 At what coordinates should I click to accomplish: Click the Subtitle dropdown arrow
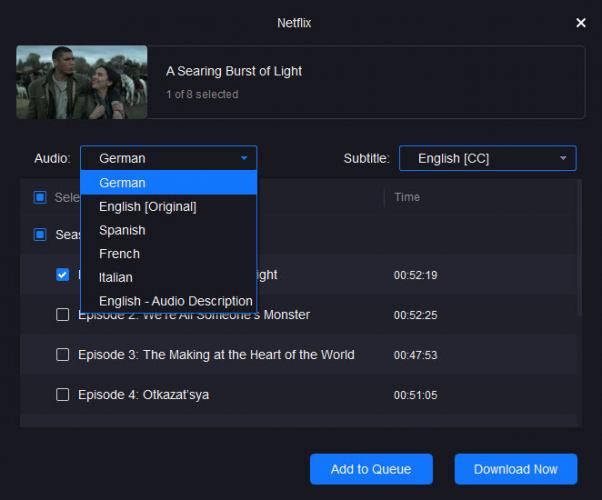pyautogui.click(x=564, y=158)
